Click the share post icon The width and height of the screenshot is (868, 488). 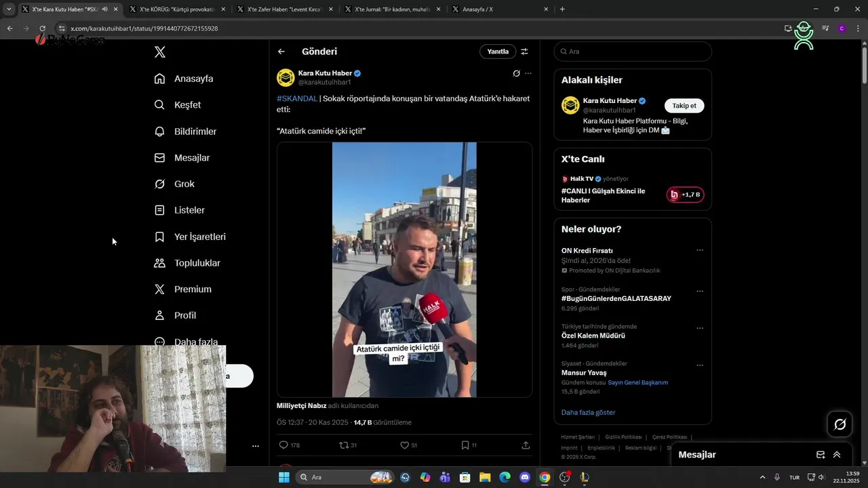pos(526,445)
